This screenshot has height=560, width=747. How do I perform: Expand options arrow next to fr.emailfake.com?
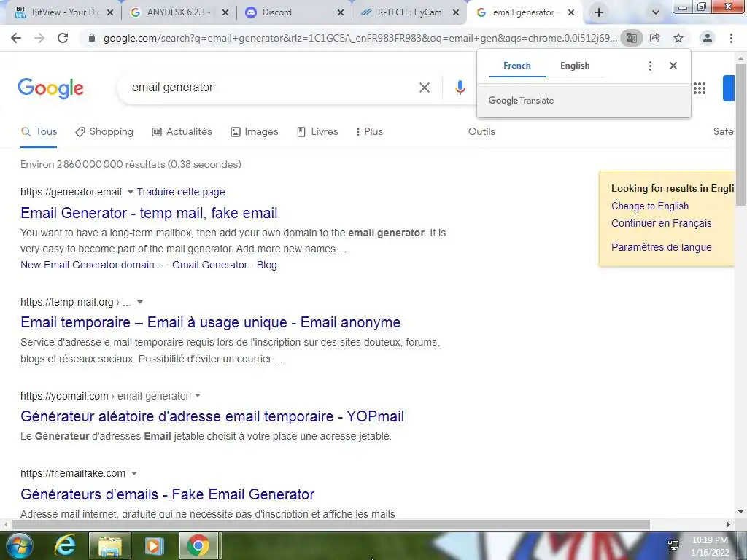point(134,473)
